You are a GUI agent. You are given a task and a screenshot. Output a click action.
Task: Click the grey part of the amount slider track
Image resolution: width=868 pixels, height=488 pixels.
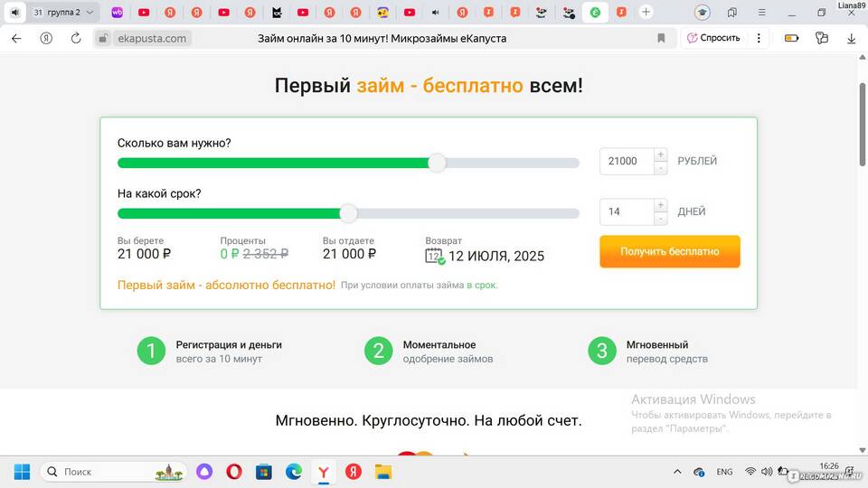click(x=512, y=163)
